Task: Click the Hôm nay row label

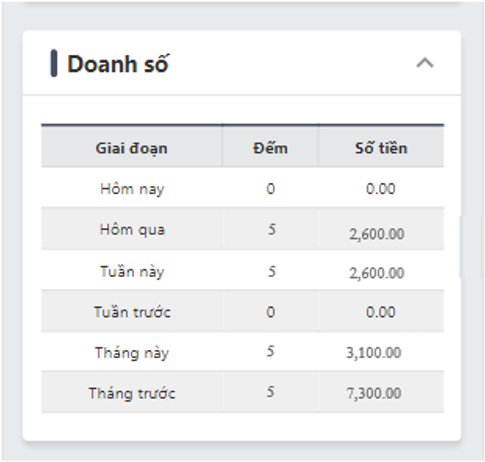Action: (x=132, y=189)
